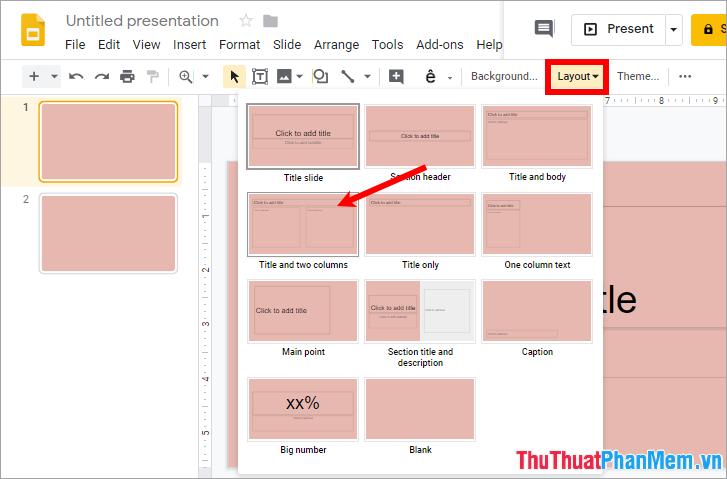727x479 pixels.
Task: Choose the Main point layout
Action: coord(303,311)
